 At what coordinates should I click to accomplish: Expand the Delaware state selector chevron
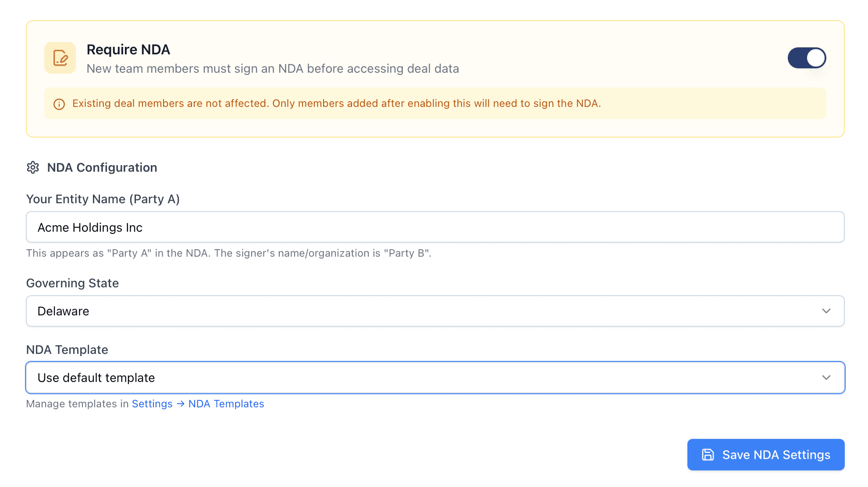point(826,311)
